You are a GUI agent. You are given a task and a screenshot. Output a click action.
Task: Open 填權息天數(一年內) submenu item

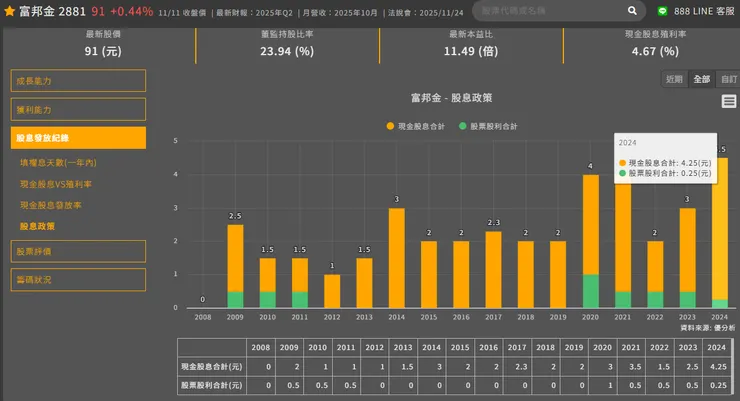(58, 163)
